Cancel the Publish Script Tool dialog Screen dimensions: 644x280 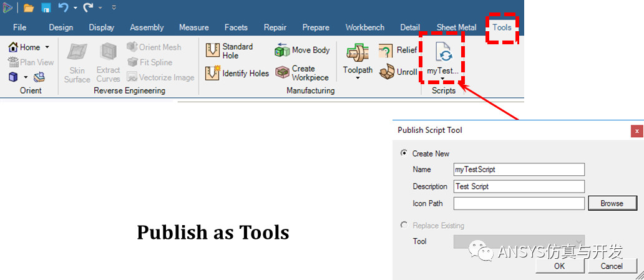612,266
